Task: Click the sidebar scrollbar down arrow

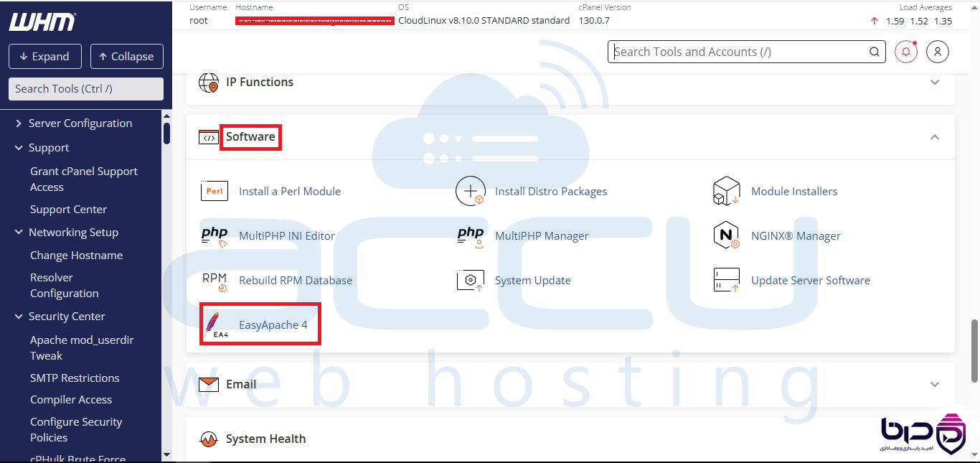Action: click(166, 455)
